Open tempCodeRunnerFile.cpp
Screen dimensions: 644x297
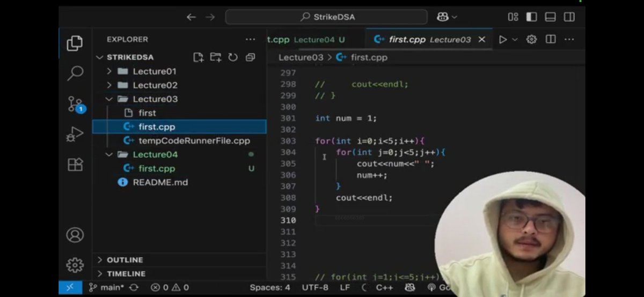coord(179,141)
